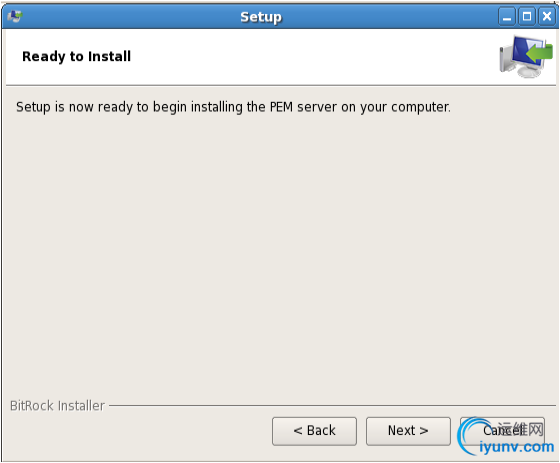560x463 pixels.
Task: Return to previous step with < Back
Action: tap(314, 431)
